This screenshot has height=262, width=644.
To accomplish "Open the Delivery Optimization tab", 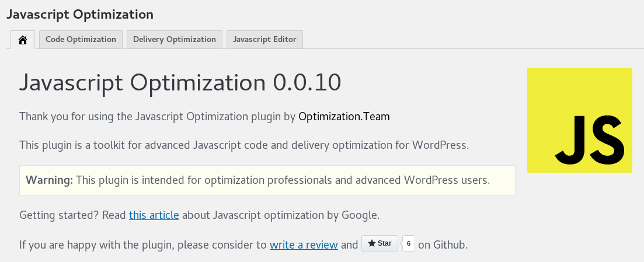I will 175,40.
